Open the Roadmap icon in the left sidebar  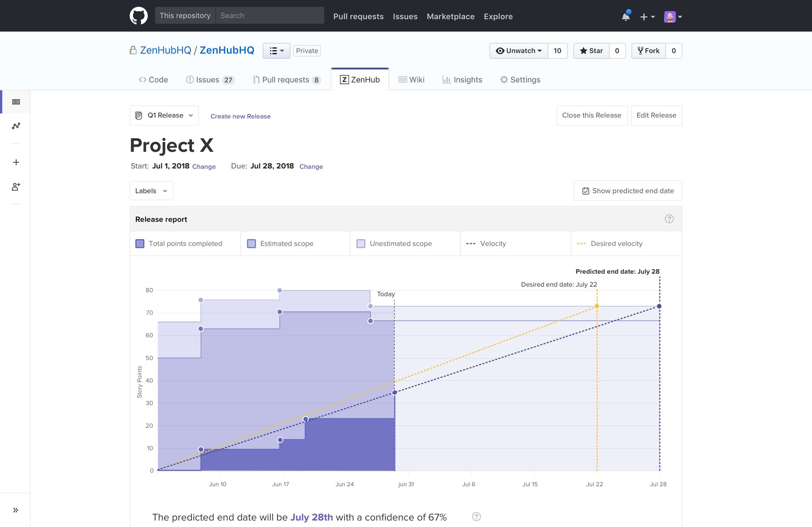(x=15, y=126)
